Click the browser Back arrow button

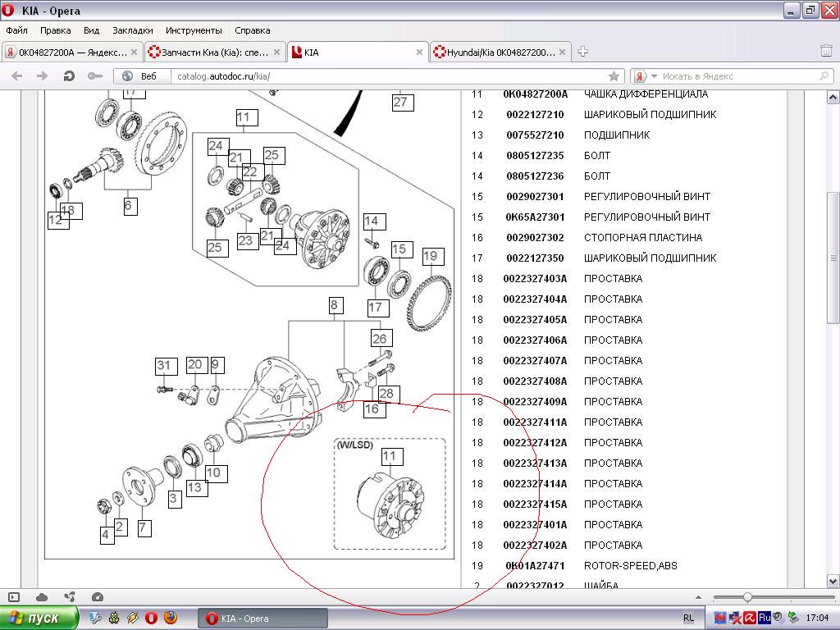coord(16,76)
